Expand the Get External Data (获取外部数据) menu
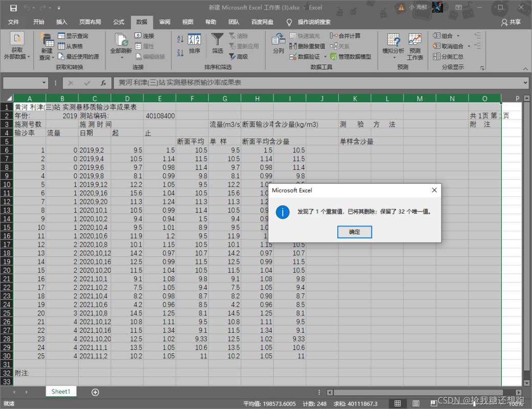Screen dimensions: 532x409 point(16,47)
